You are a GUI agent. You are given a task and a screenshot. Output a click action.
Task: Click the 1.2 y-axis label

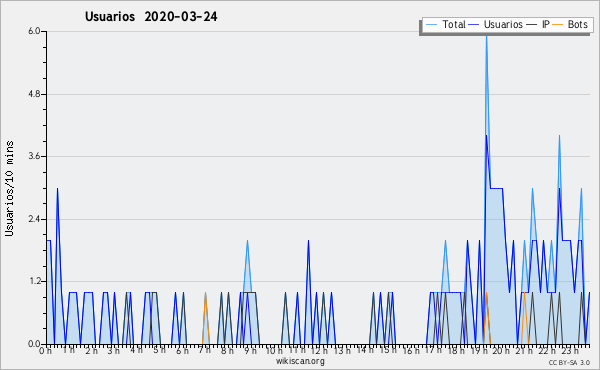34,282
